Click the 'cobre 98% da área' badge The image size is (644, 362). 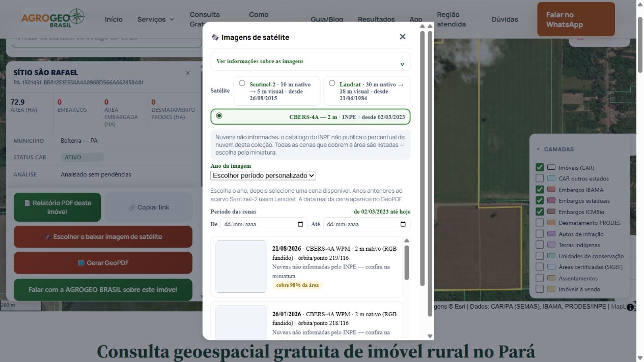coord(297,285)
